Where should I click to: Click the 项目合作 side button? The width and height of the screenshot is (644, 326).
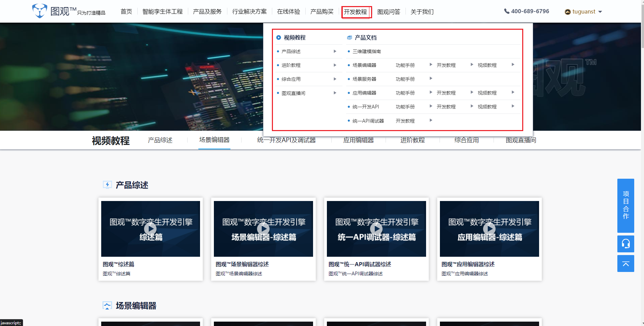tap(626, 205)
